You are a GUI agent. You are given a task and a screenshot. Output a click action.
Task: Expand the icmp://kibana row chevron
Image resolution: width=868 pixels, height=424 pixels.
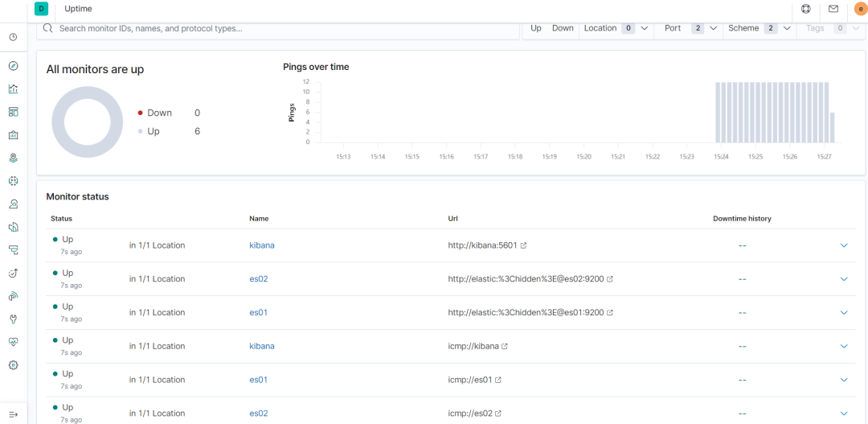click(x=844, y=347)
